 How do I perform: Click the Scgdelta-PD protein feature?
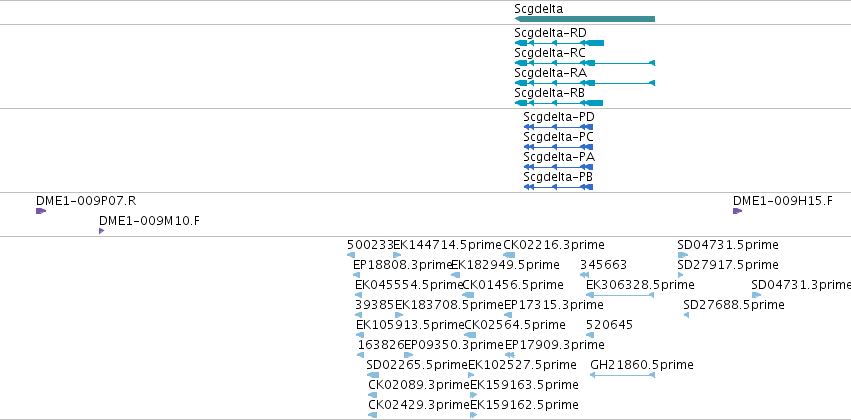tap(558, 127)
